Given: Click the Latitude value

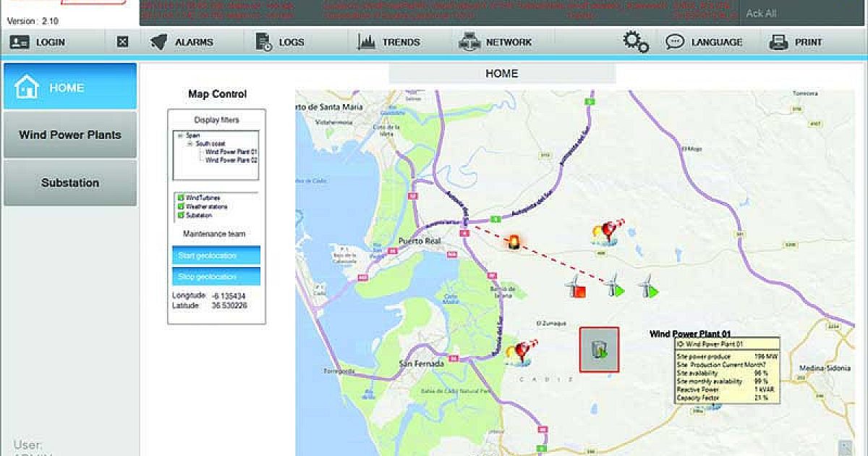Looking at the screenshot, I should tap(229, 305).
